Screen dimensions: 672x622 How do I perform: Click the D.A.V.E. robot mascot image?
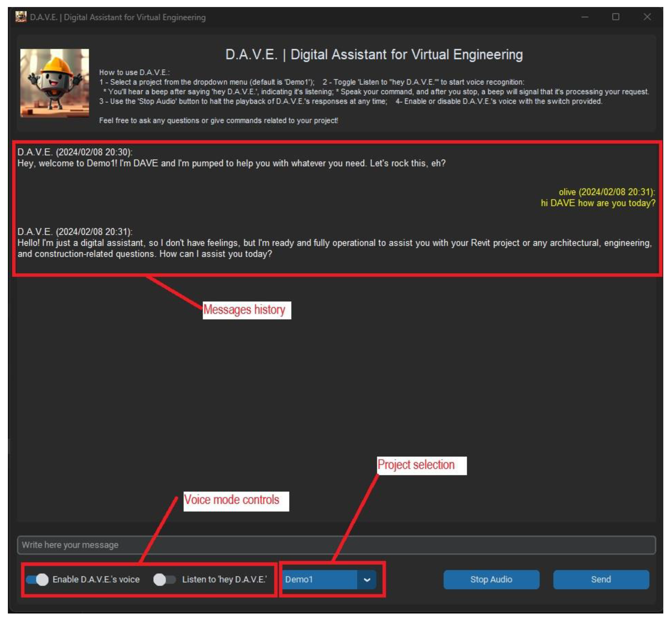tap(54, 83)
